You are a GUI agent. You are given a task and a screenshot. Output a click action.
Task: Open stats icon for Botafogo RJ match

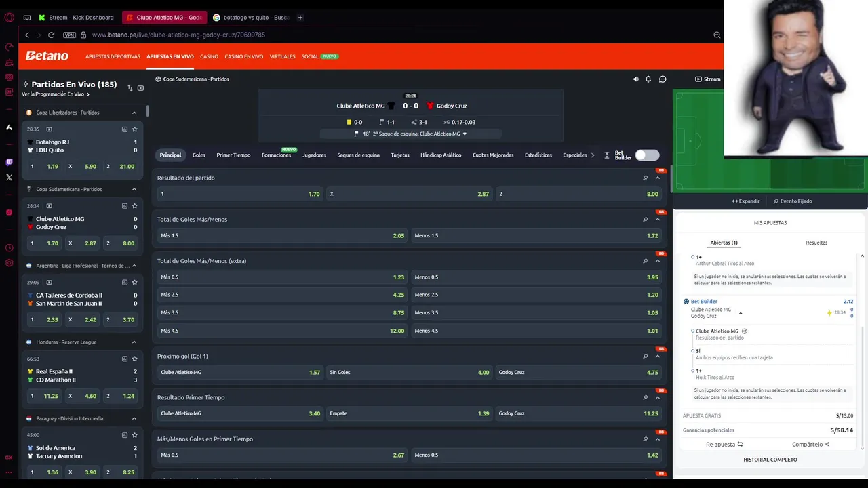[125, 129]
